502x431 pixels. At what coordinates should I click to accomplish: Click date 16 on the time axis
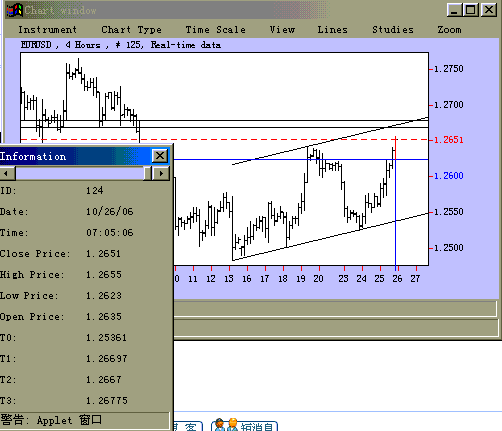(x=247, y=279)
